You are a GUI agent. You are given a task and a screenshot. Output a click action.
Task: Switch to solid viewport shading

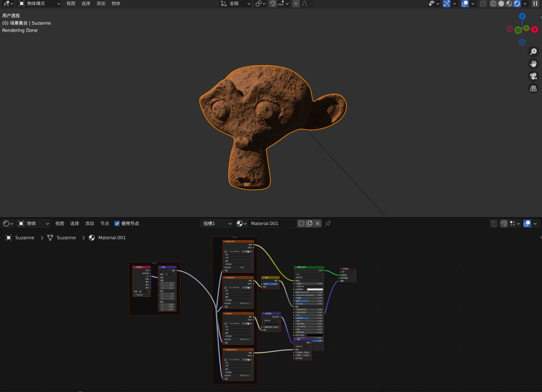(501, 4)
